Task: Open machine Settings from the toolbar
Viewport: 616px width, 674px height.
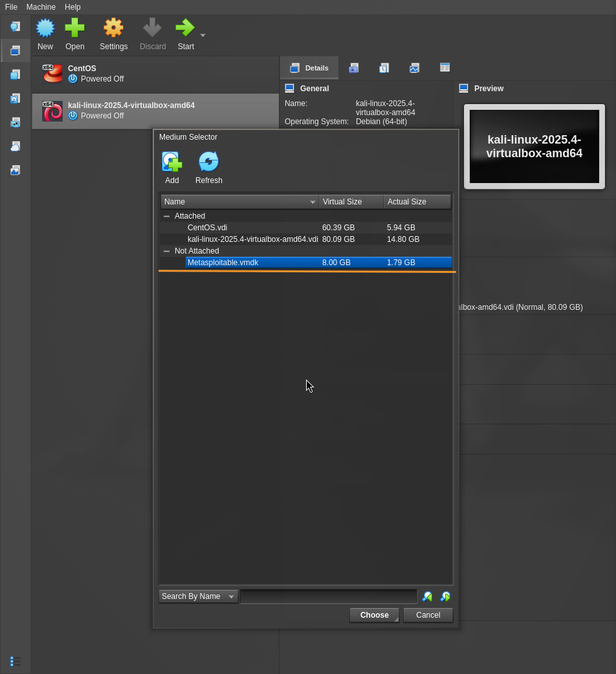Action: point(113,34)
